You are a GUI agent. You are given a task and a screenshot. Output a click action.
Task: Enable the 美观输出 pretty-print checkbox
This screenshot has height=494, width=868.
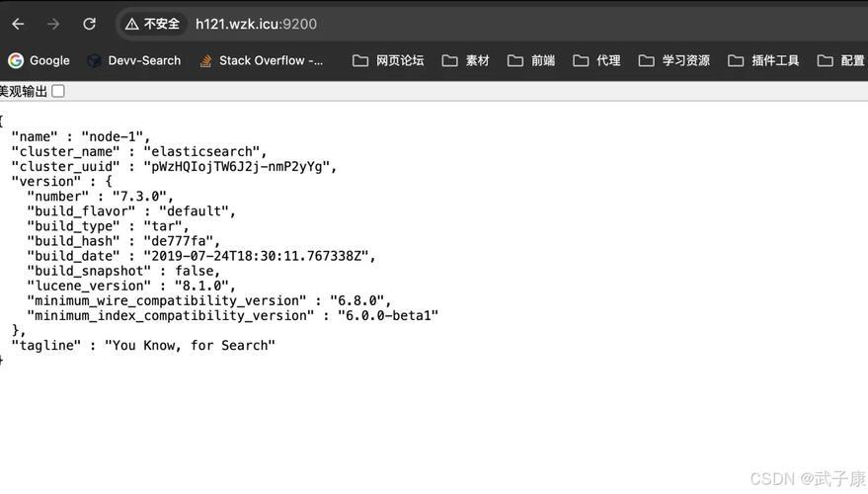[58, 91]
